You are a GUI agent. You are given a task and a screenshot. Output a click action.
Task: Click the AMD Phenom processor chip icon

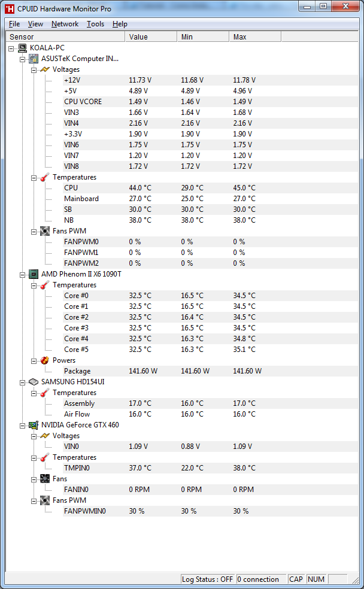(34, 274)
